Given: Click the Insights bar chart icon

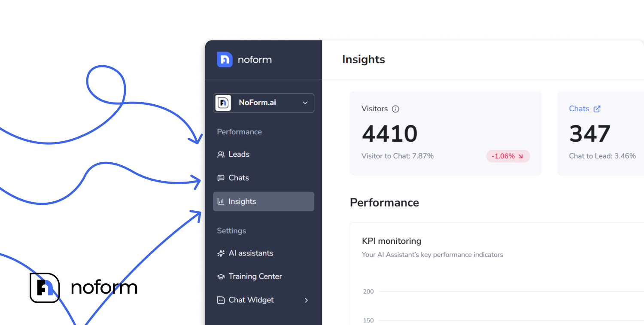Looking at the screenshot, I should [221, 201].
